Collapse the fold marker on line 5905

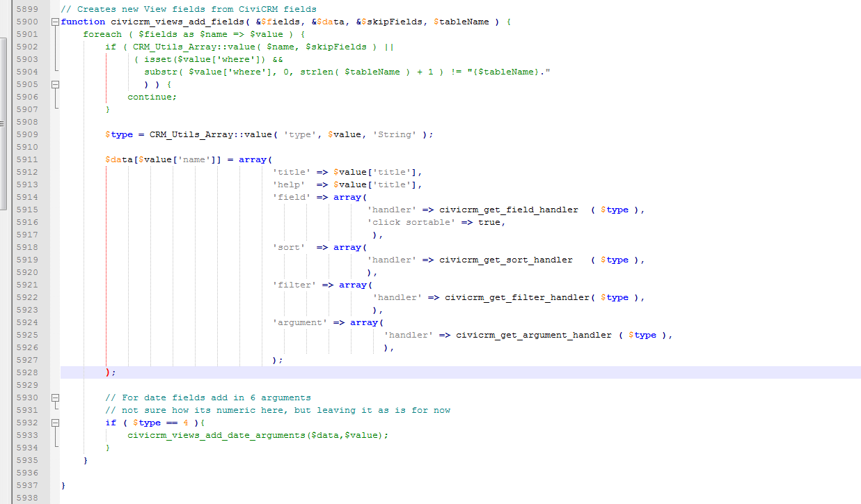[55, 84]
